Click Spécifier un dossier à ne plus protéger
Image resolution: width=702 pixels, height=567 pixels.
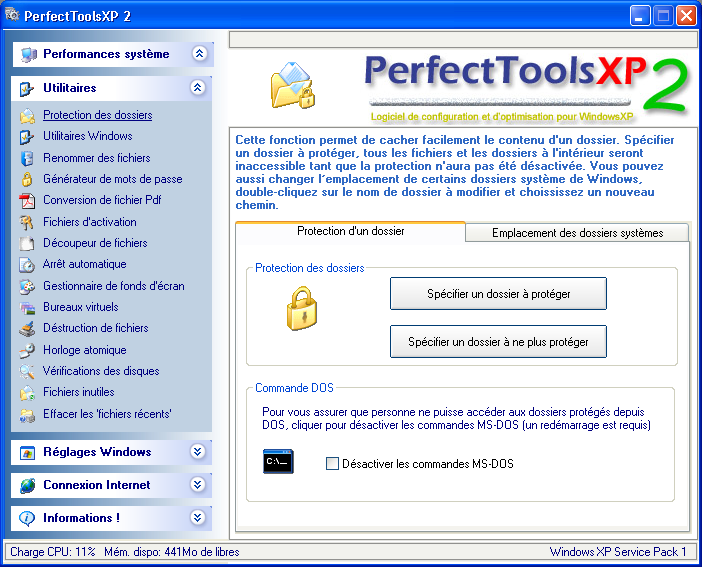(498, 342)
